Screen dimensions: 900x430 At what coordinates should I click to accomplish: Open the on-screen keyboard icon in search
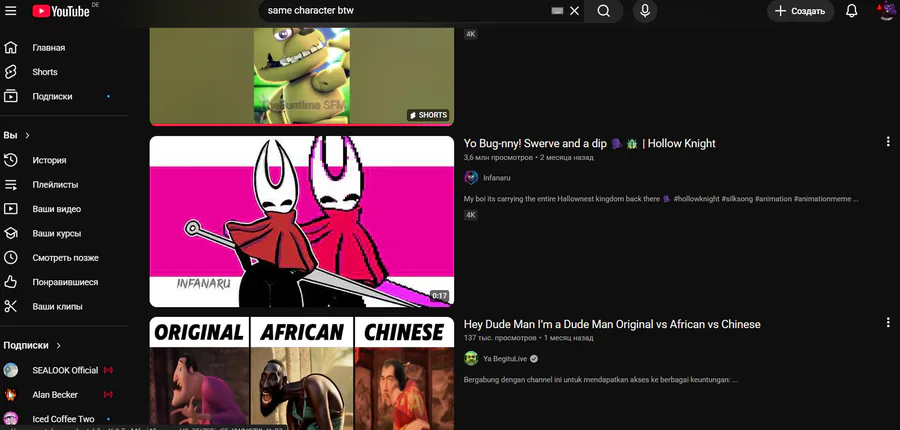557,11
